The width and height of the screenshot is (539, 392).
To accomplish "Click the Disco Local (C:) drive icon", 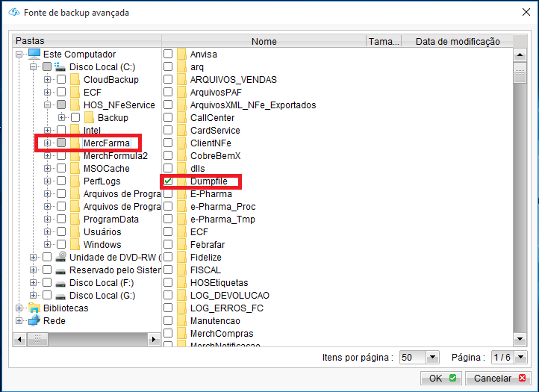I will (x=60, y=67).
